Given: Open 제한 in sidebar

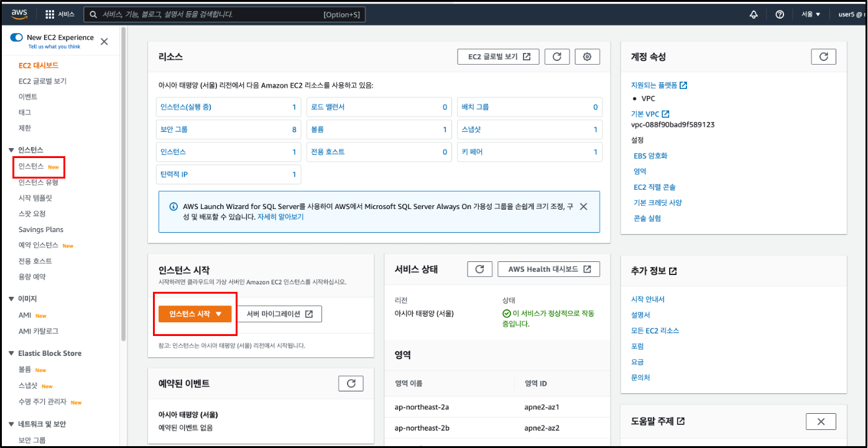Looking at the screenshot, I should click(25, 128).
